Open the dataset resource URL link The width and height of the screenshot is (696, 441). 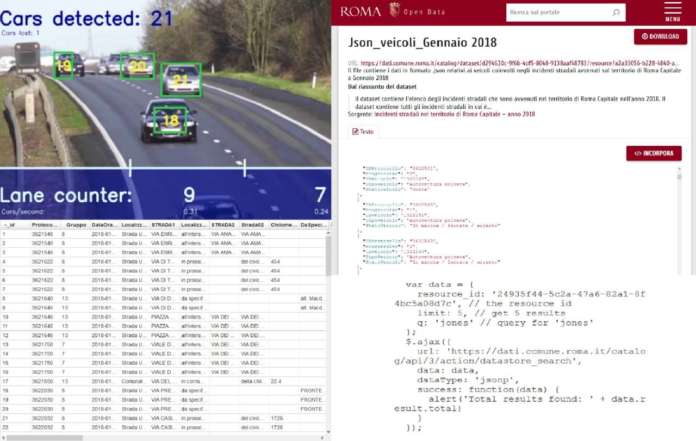(x=520, y=62)
